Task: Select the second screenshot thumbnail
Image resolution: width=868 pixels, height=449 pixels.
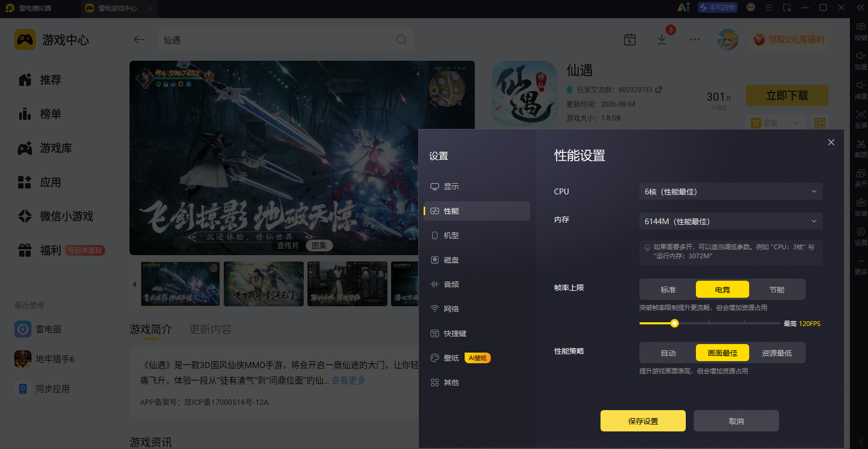Action: (264, 284)
